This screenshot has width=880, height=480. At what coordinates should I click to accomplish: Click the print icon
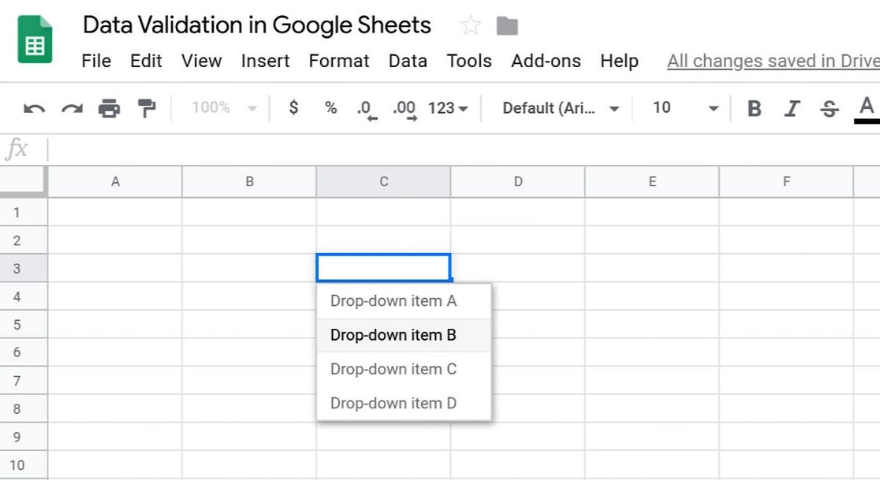(109, 108)
